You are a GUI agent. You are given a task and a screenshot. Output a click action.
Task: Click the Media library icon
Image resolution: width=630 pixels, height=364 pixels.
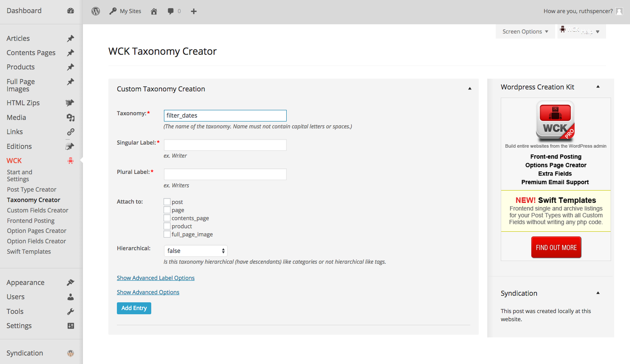point(71,118)
